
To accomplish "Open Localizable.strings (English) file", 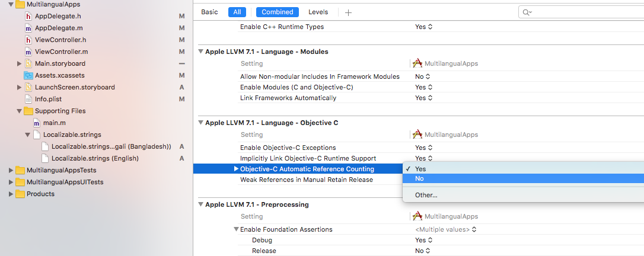I will tap(95, 158).
